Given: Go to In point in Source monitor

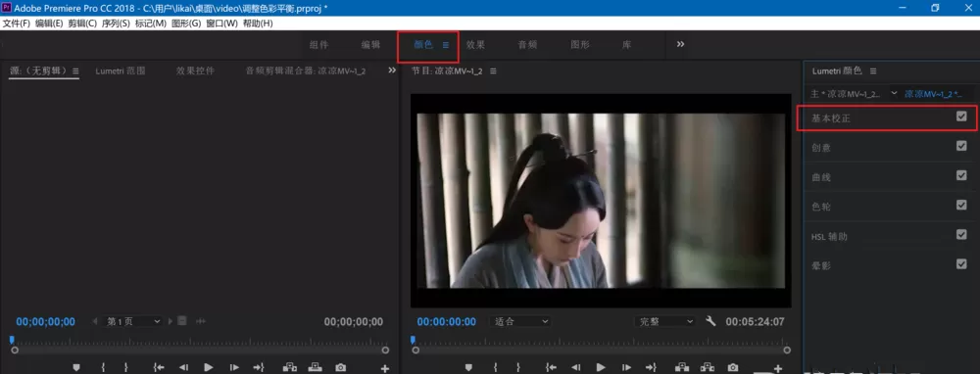Looking at the screenshot, I should 159,368.
